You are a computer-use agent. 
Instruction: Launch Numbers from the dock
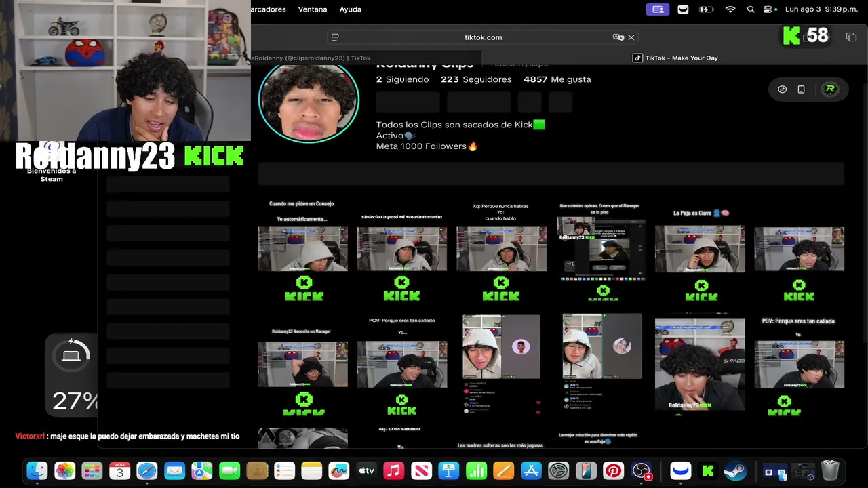(x=477, y=470)
